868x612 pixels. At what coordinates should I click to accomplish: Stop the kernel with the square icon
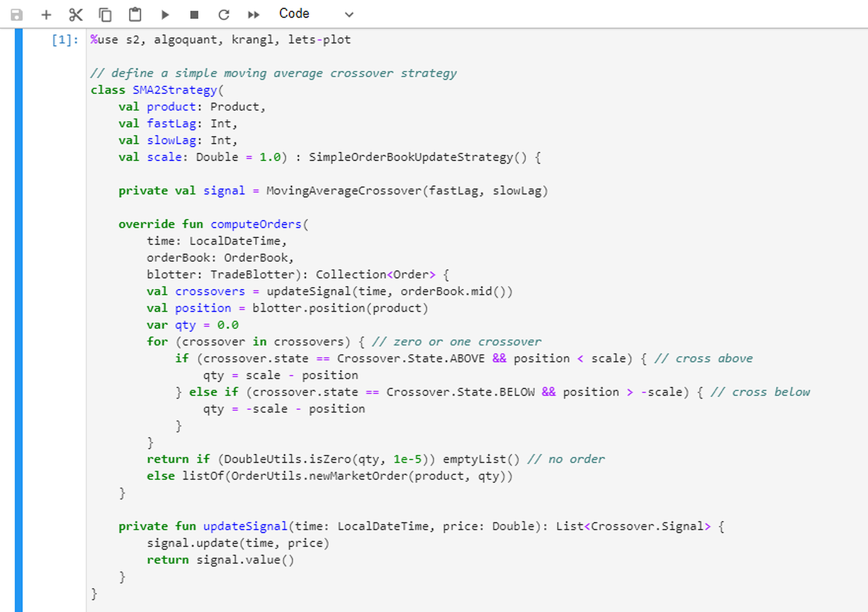point(194,15)
